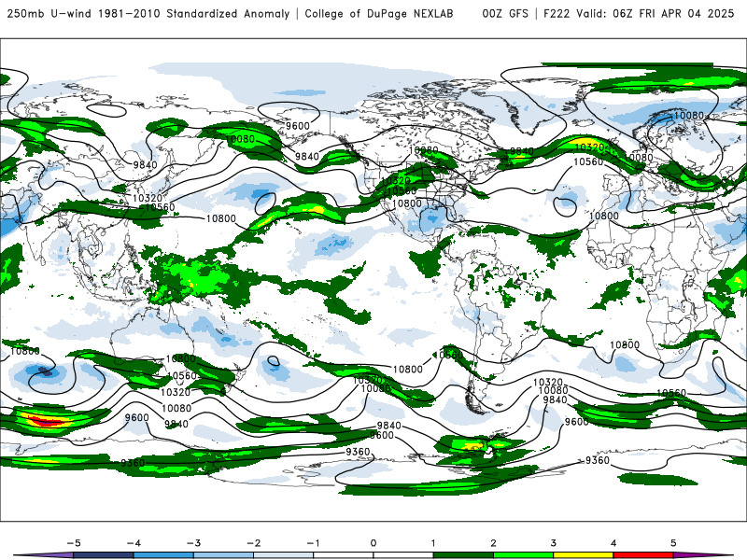
Task: Click the '3' colorbar label
Action: point(554,543)
